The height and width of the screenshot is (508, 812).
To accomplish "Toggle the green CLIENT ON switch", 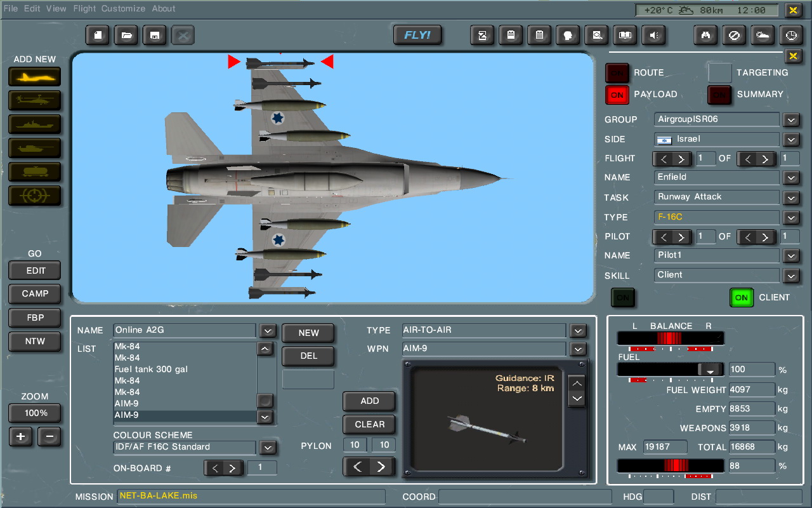I will 740,297.
